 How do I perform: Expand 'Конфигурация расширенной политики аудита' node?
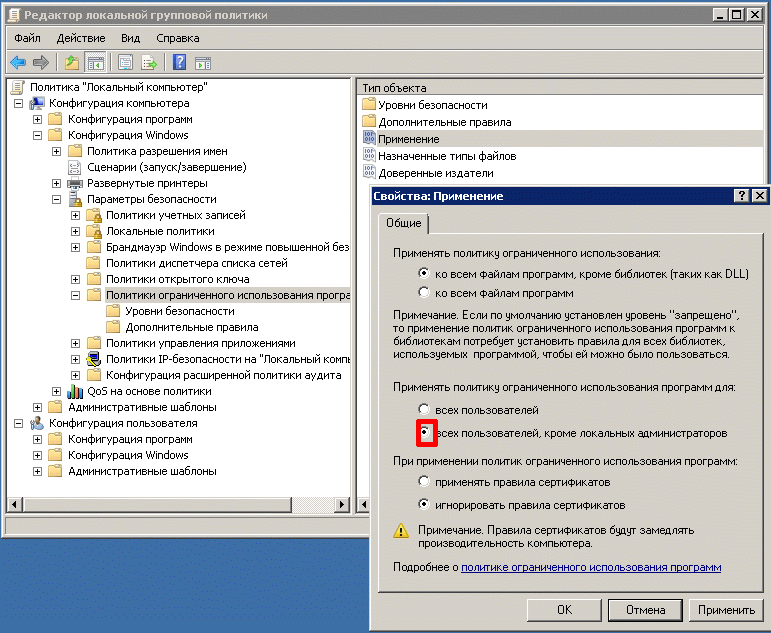pyautogui.click(x=75, y=376)
